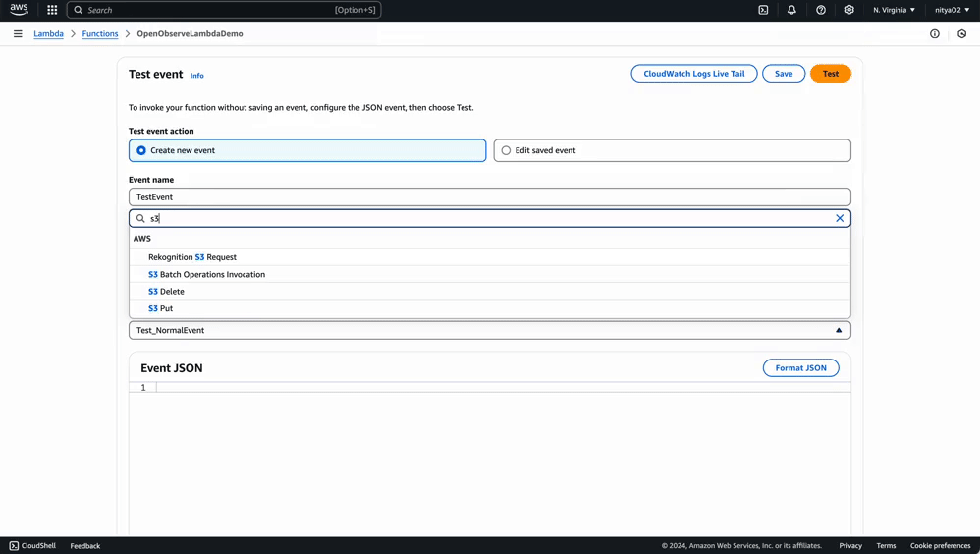Viewport: 980px width, 554px height.
Task: Open the settings gear in top bar
Action: (x=849, y=10)
